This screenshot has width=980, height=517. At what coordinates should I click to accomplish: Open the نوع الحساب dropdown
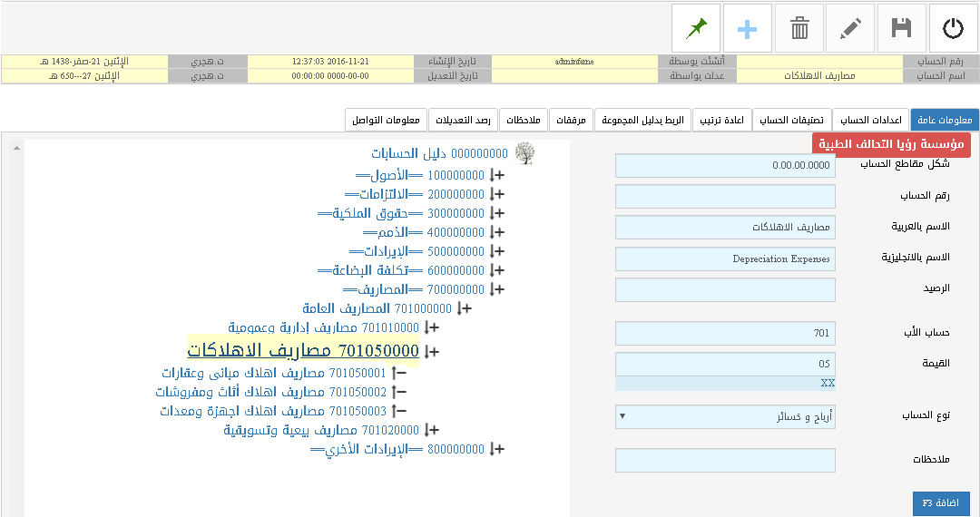coord(725,417)
